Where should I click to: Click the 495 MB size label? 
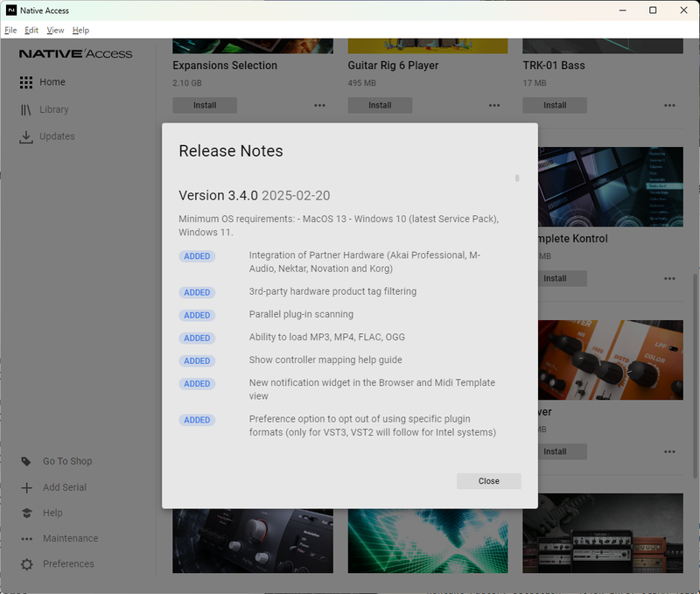[361, 83]
